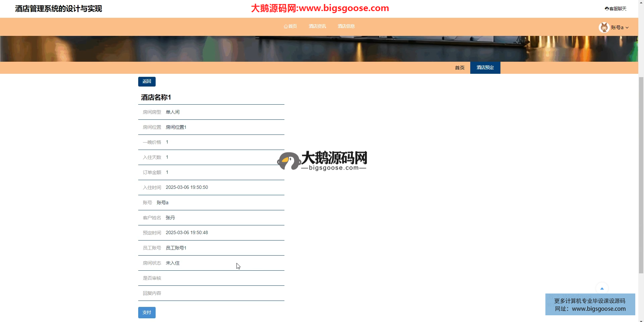This screenshot has height=322, width=644.
Task: Click the 酒店管理系统的设计与实现 site title
Action: tap(58, 9)
